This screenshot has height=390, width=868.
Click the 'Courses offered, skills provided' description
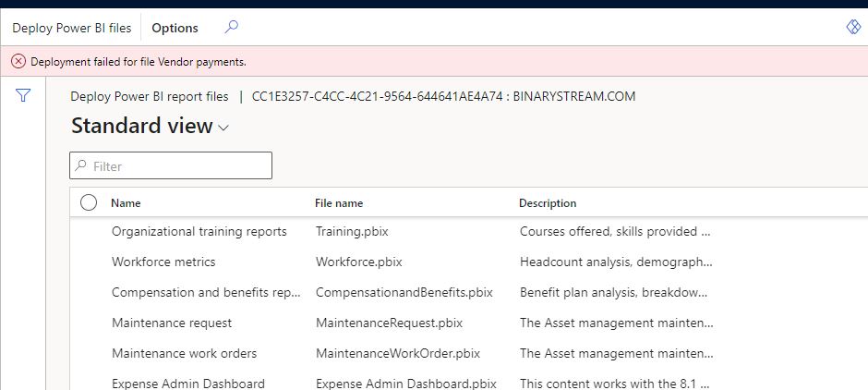615,232
